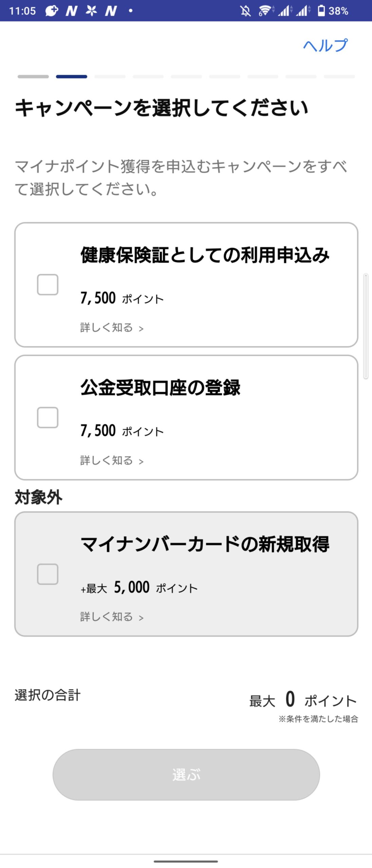Tap the chat bubble notification icon
The height and width of the screenshot is (868, 372).
[x=52, y=11]
